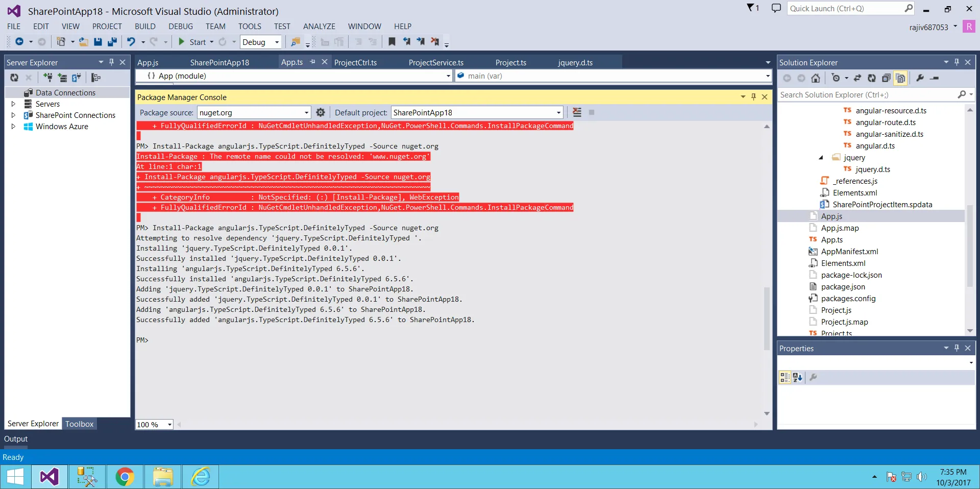Select AppManifest.xml in Solution Explorer
This screenshot has width=980, height=489.
[849, 252]
